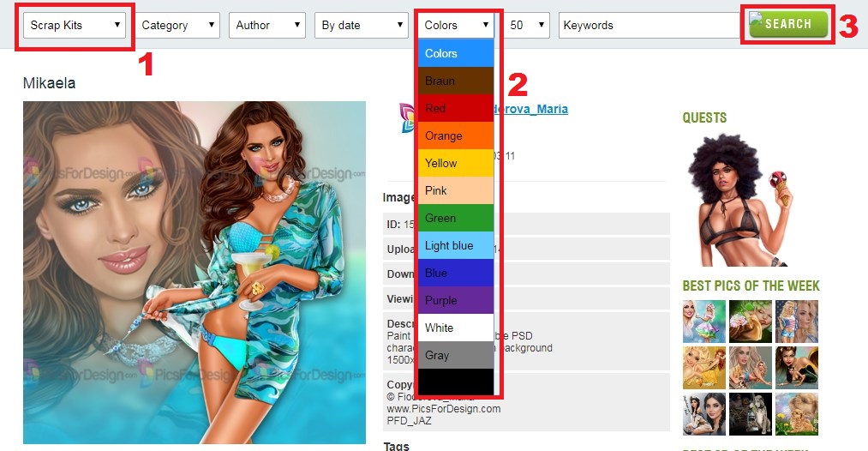868x451 pixels.
Task: Open best pics thumbnail of blonde in yellow
Action: coord(704,368)
